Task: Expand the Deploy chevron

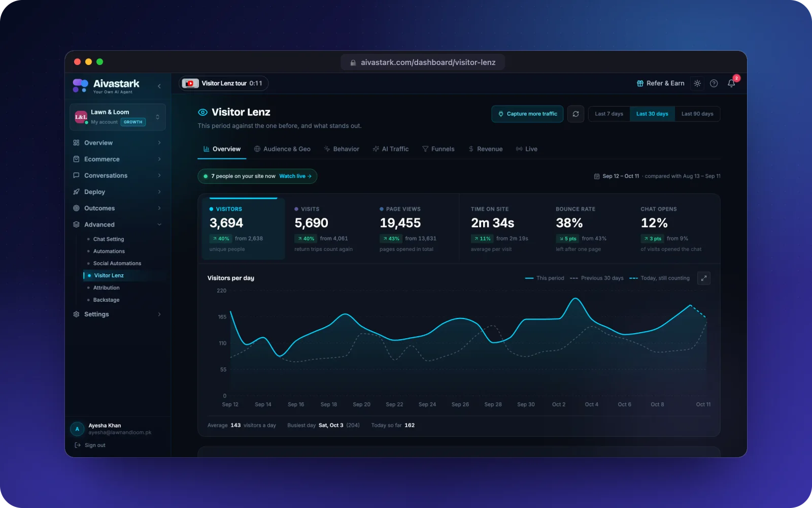Action: 159,192
